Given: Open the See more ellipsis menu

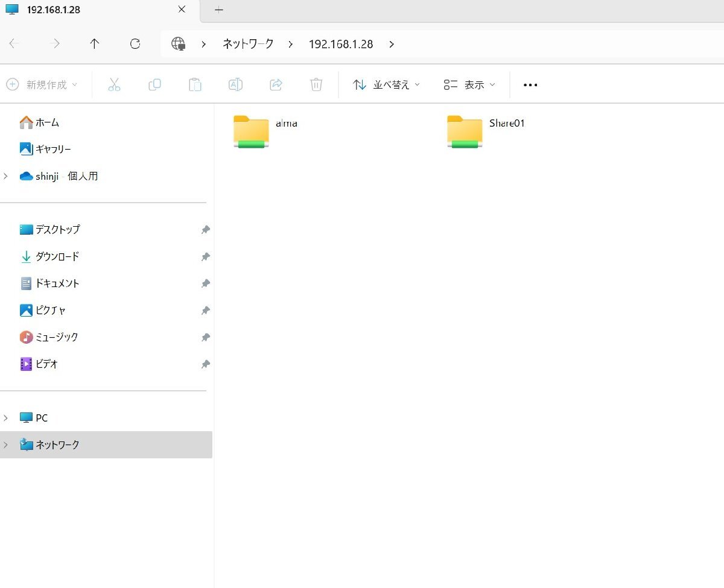Looking at the screenshot, I should pyautogui.click(x=530, y=85).
